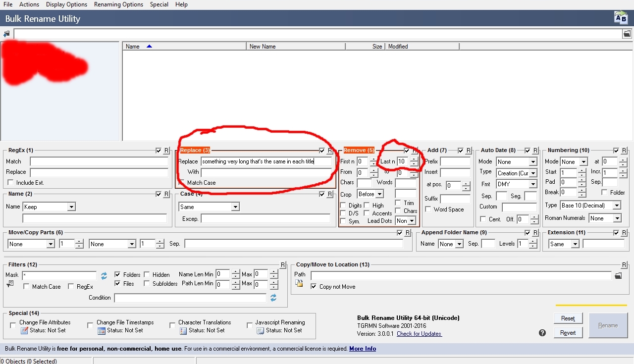Viewport: 634px width, 364px height.
Task: Toggle Word Space checkbox in Add group
Action: pos(428,209)
